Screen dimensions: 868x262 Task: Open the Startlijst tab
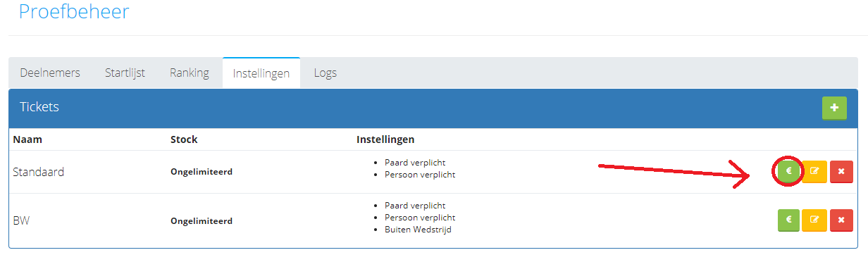(125, 73)
